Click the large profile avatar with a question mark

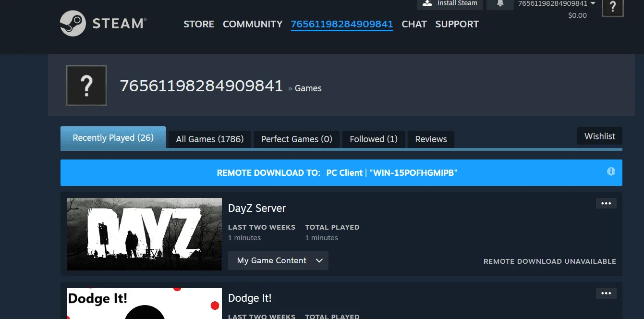click(86, 86)
